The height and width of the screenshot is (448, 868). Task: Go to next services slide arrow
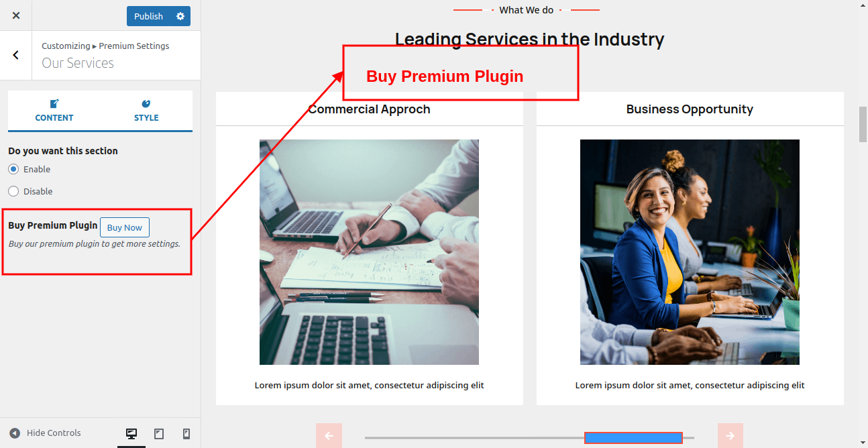(730, 436)
